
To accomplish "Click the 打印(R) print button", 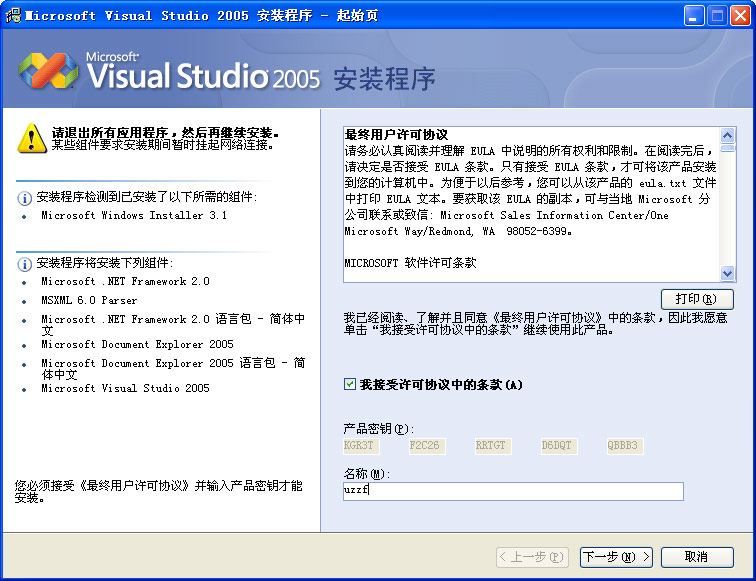I will pos(697,299).
